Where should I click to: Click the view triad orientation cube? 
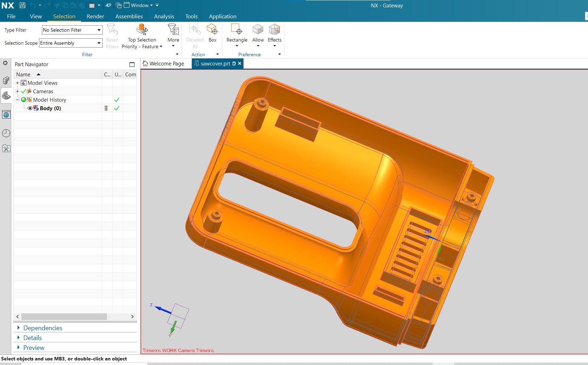click(x=178, y=316)
